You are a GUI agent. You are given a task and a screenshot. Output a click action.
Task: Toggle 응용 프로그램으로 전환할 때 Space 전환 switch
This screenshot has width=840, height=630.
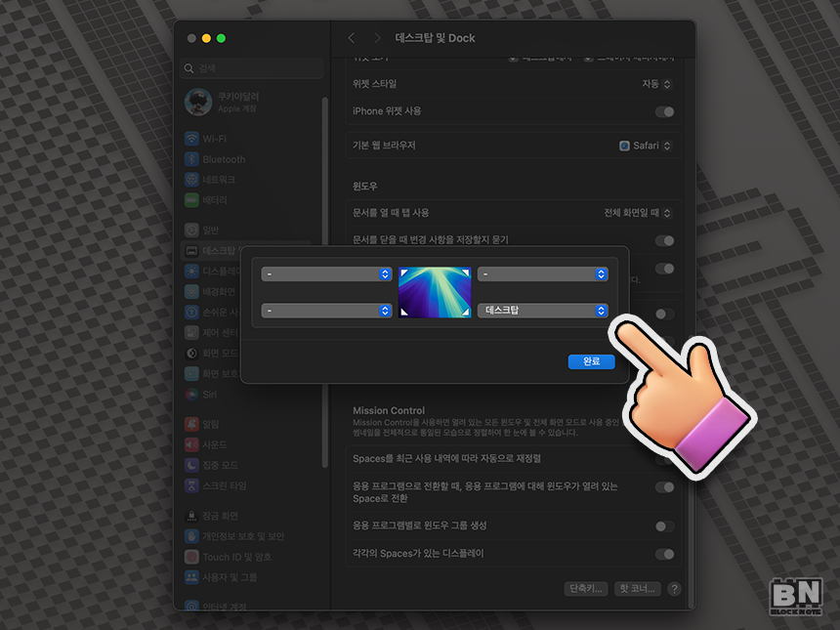tap(665, 487)
